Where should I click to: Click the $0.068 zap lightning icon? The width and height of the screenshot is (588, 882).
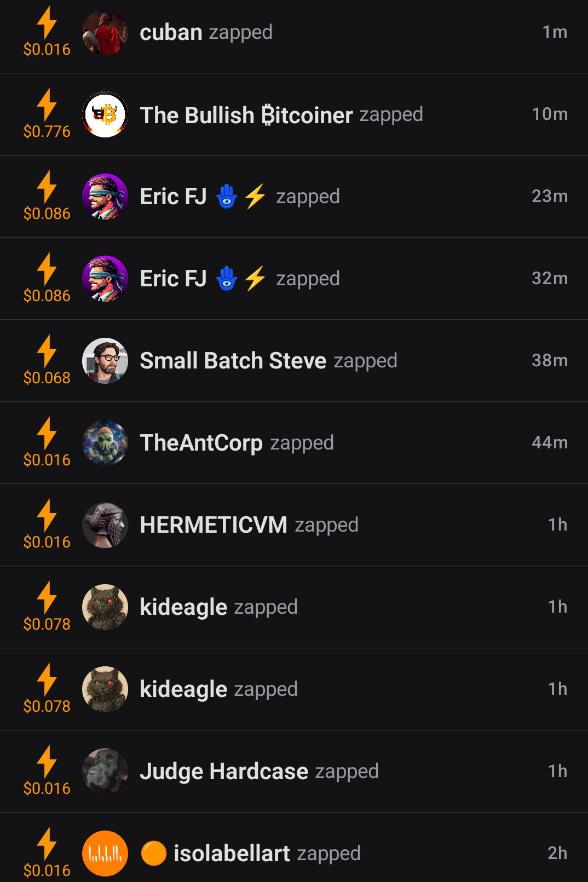[47, 351]
